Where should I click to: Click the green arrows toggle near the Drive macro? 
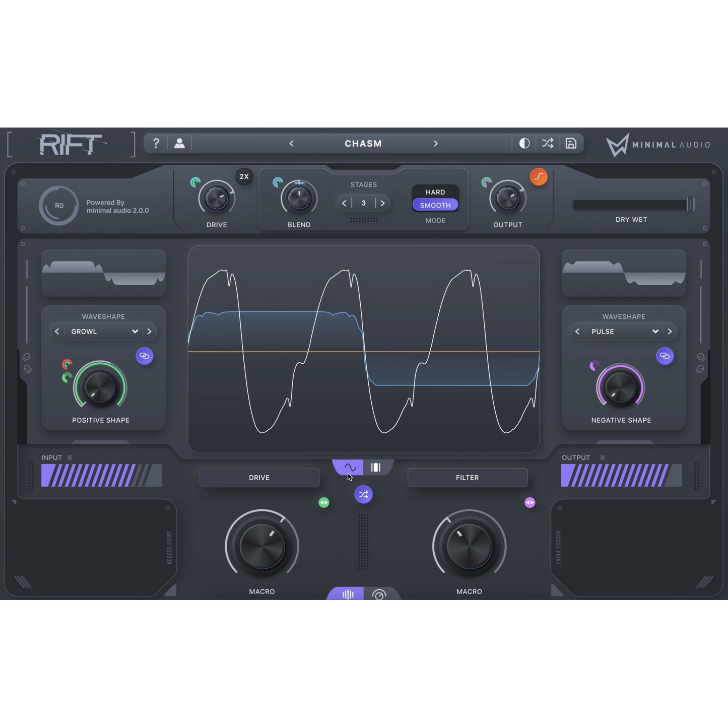tap(324, 502)
